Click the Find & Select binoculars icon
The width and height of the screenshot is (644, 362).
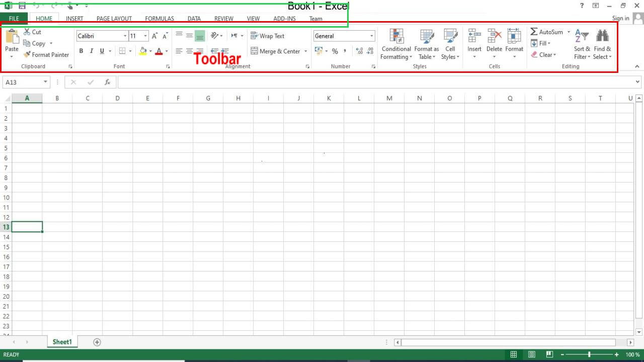[x=602, y=36]
